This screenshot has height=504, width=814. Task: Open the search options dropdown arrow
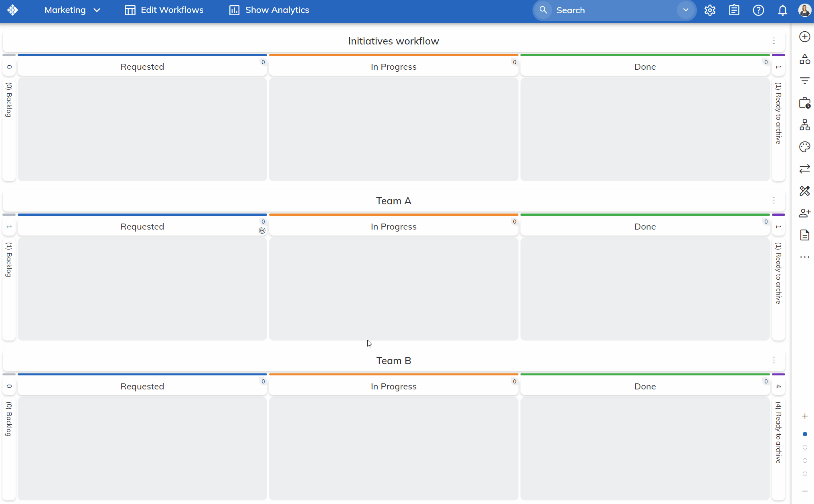pos(685,10)
